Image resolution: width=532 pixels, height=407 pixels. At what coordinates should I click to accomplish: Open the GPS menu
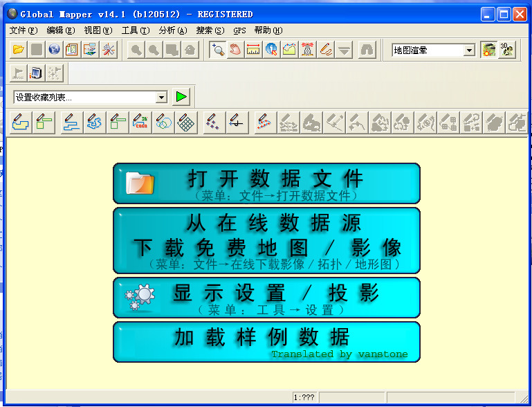coord(239,30)
